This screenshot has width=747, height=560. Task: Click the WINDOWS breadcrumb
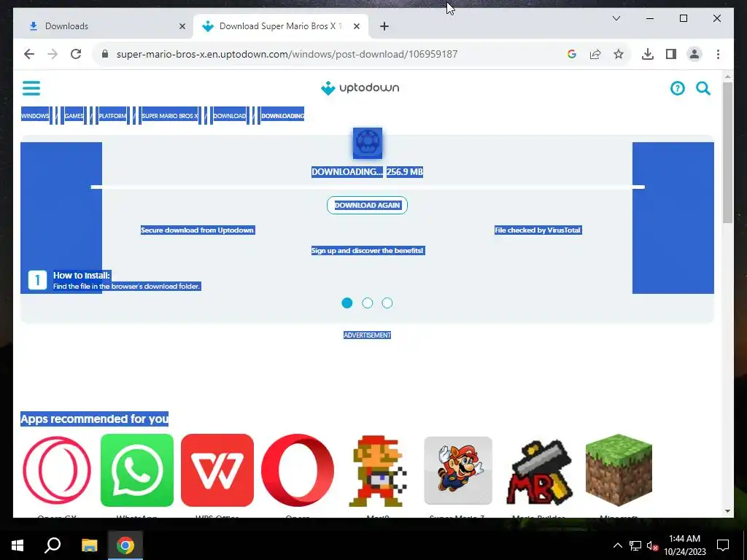tap(35, 116)
